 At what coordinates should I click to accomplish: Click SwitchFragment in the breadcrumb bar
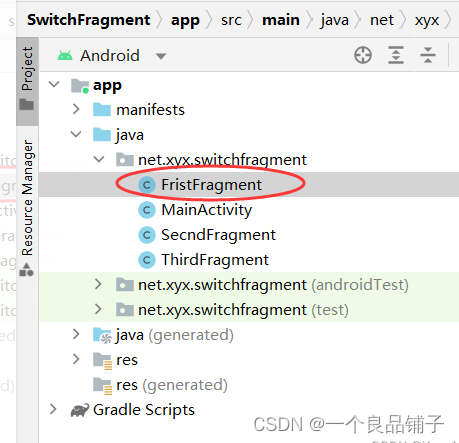[89, 20]
